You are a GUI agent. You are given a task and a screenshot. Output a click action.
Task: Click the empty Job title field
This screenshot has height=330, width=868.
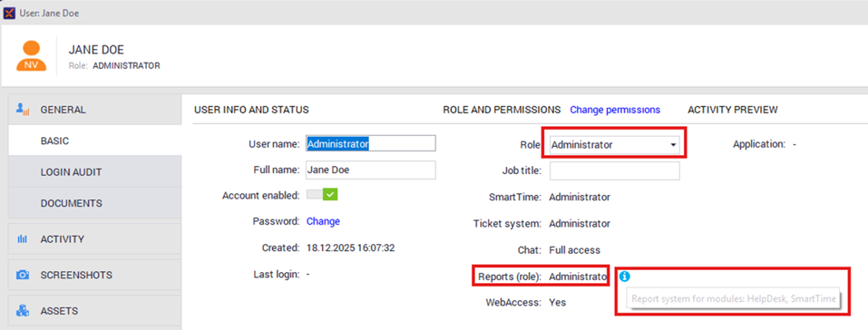click(x=614, y=170)
